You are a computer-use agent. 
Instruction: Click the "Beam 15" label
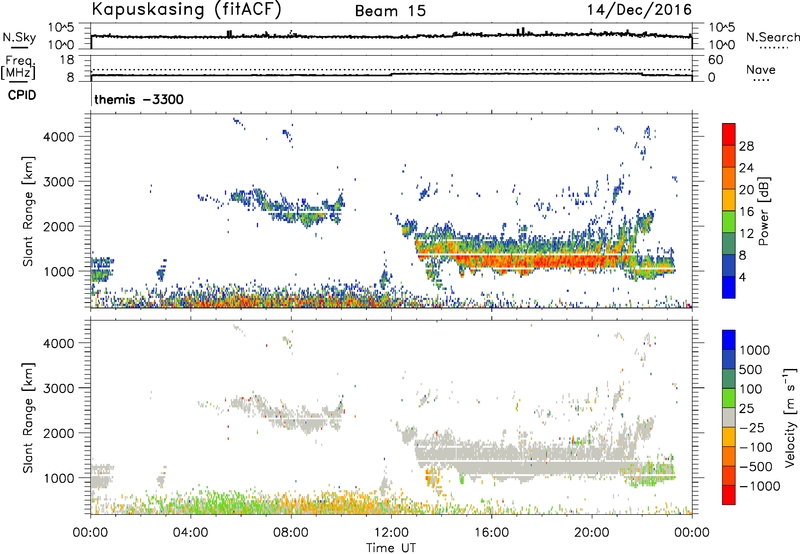[390, 11]
